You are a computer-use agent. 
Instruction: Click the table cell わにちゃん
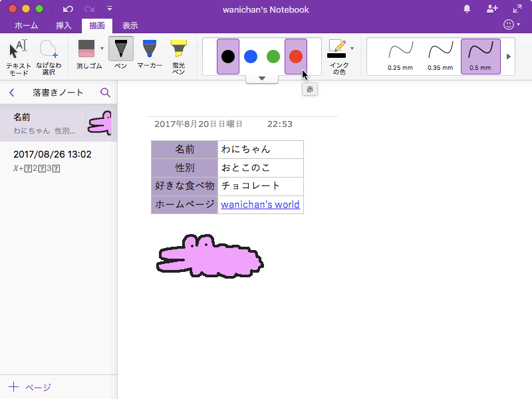pos(261,149)
